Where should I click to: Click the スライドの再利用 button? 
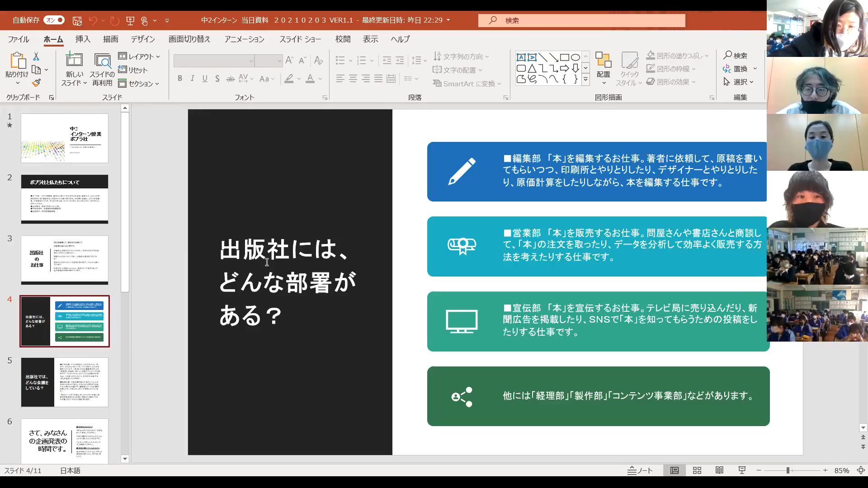pyautogui.click(x=102, y=70)
